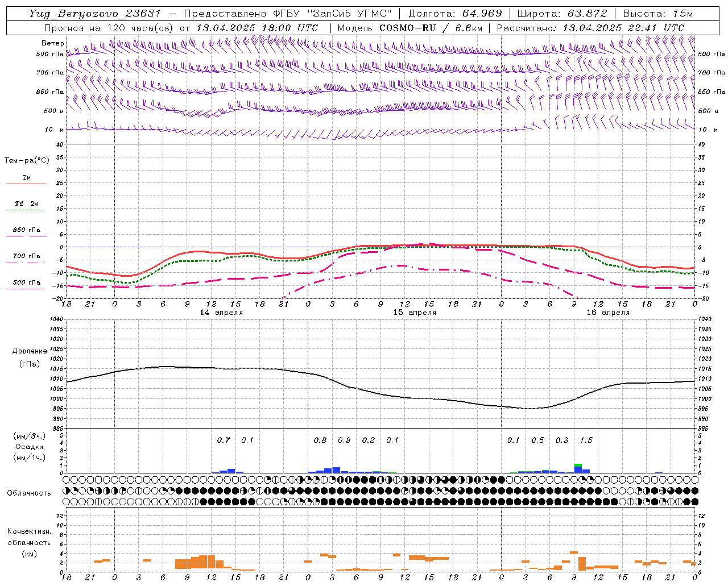Viewport: 728px width, 582px height.
Task: Click the 0.8 precipitation value
Action: click(x=320, y=440)
